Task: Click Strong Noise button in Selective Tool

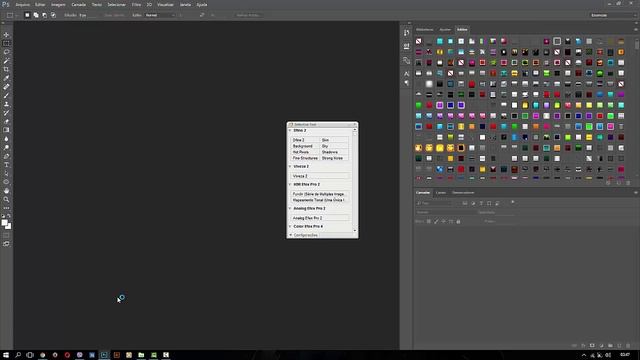Action: (x=334, y=158)
